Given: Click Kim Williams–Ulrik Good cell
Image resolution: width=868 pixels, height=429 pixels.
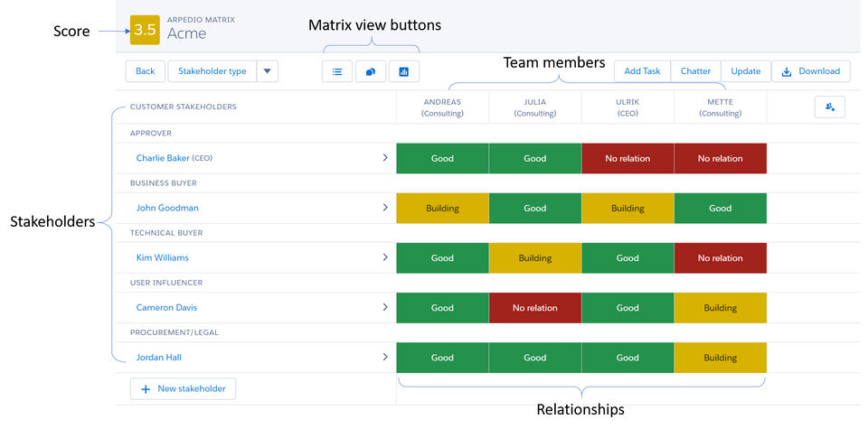Looking at the screenshot, I should [627, 257].
